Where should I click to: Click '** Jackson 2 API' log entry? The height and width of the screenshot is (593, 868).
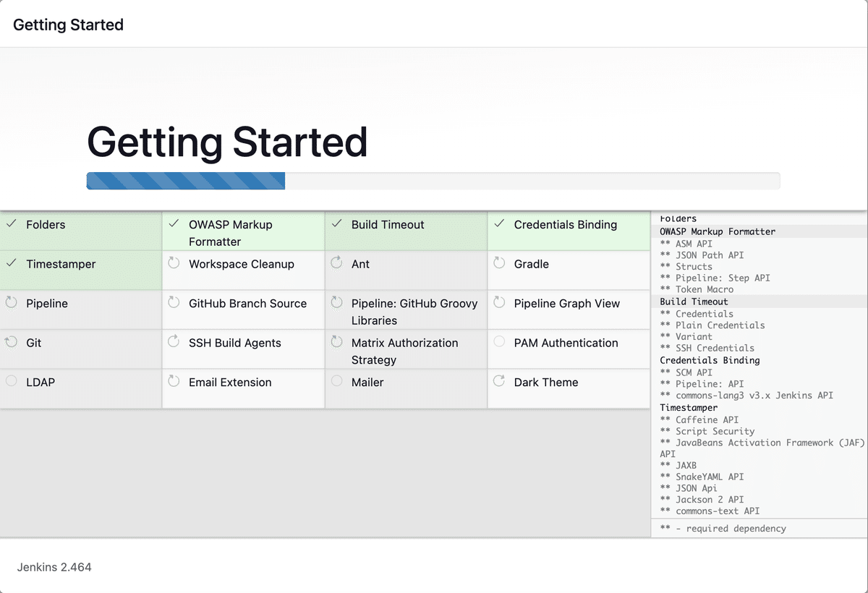702,500
